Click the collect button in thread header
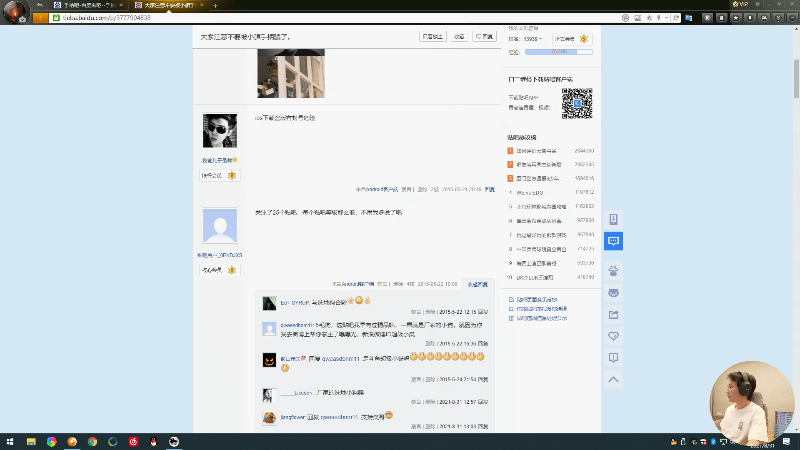The image size is (800, 450). [x=459, y=37]
